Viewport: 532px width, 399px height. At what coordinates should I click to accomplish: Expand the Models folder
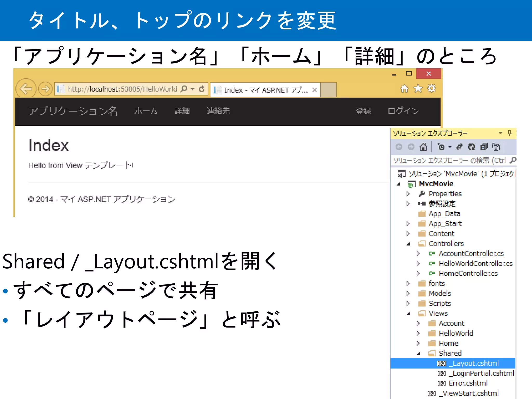click(408, 294)
